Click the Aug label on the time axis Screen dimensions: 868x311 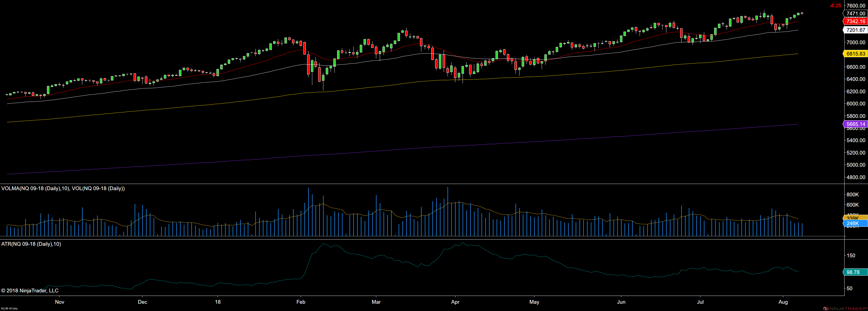coord(784,302)
